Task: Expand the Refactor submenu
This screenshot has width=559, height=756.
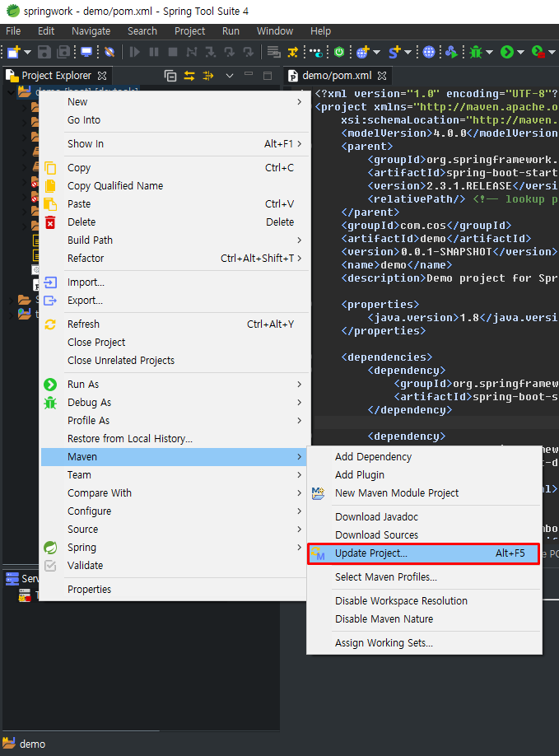Action: click(x=175, y=258)
